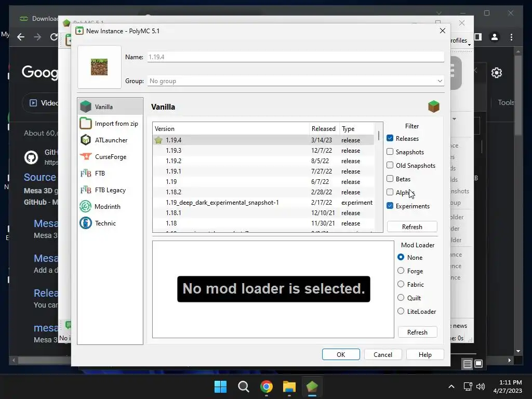Select 1.19_deep_dark_experimental_snapshot-1 row
Viewport: 532px width, 399px height.
[x=263, y=203]
